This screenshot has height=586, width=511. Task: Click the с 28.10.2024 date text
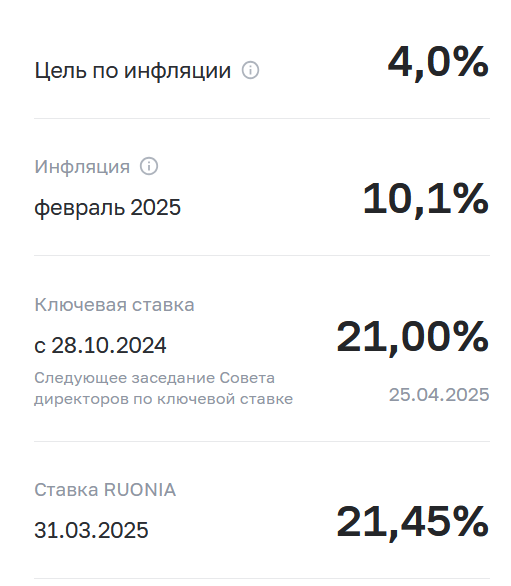(100, 345)
